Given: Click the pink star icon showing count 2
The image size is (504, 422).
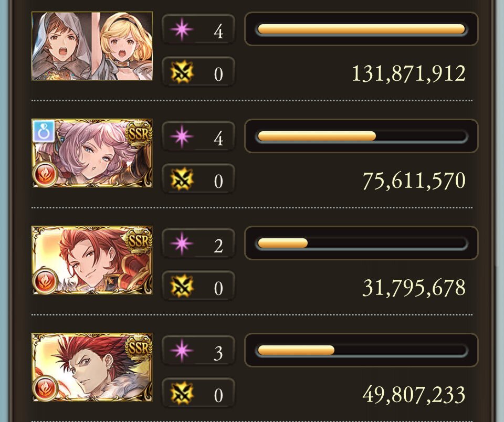Looking at the screenshot, I should [182, 244].
